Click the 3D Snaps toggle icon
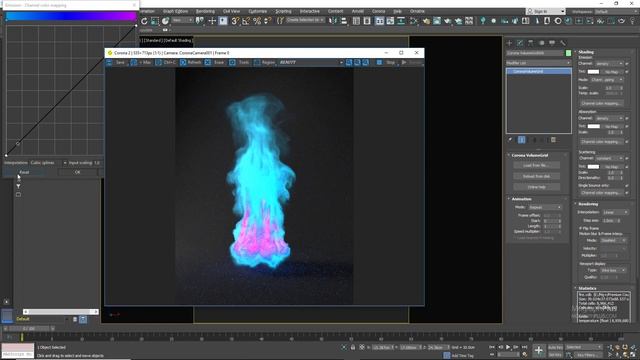The image size is (640, 360). click(x=235, y=21)
